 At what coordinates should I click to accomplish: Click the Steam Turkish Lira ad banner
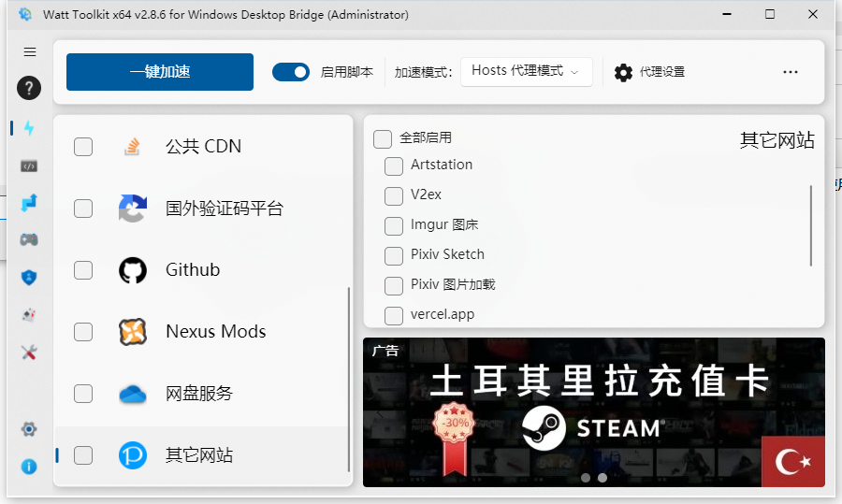[593, 411]
